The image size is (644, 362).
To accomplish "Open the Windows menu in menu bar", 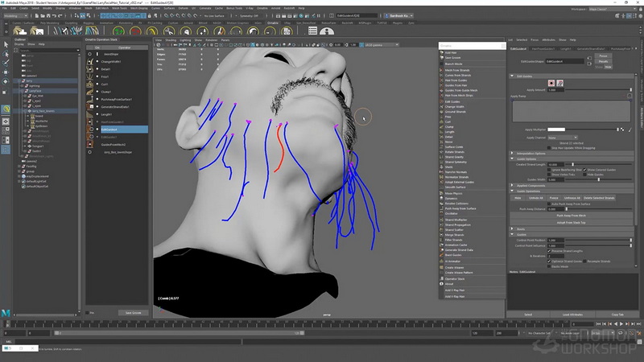I will tap(75, 8).
